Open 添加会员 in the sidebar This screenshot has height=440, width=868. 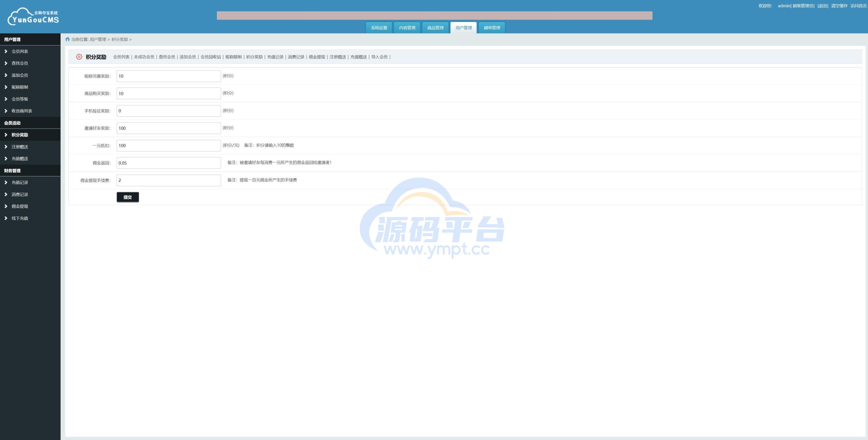point(20,75)
